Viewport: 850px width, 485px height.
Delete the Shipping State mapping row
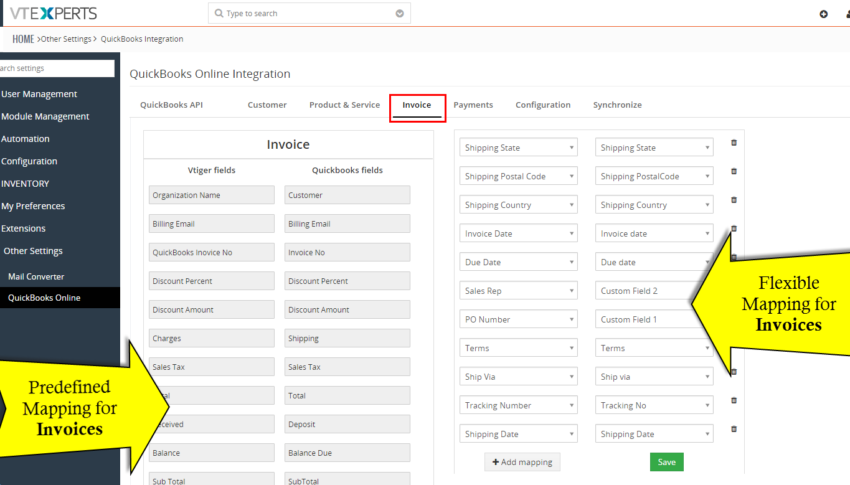[734, 143]
